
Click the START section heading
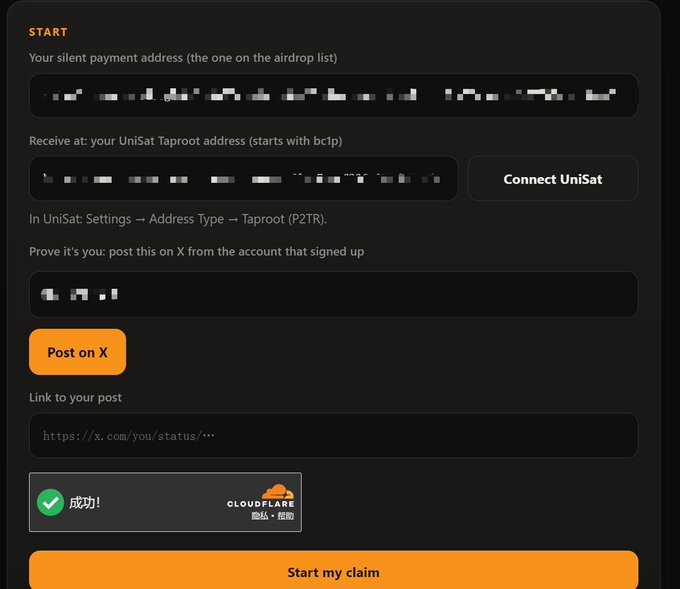point(48,32)
